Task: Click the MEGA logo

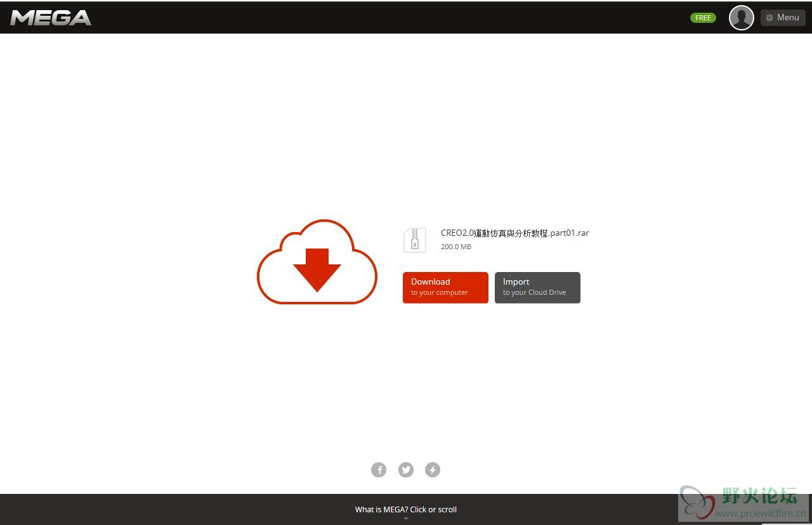Action: coord(51,18)
